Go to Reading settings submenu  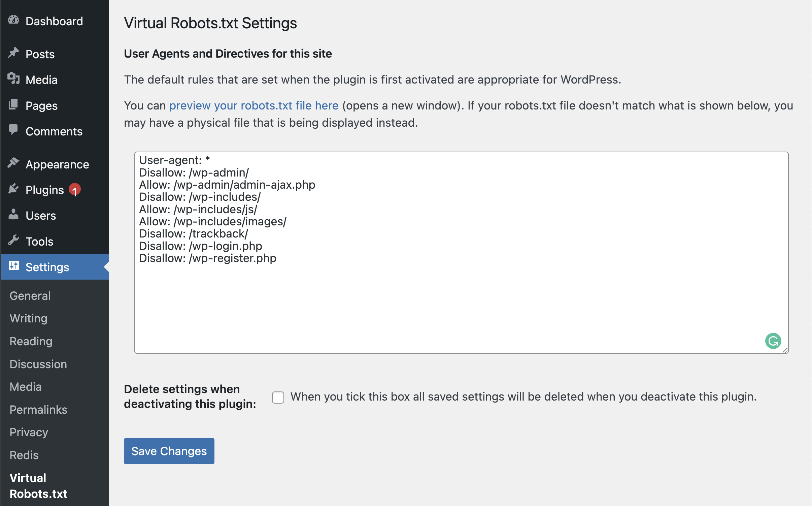pos(31,341)
